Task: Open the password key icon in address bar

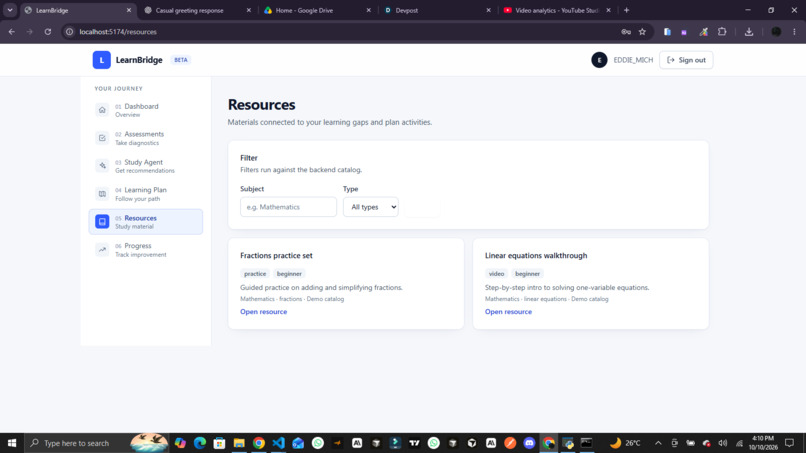Action: click(x=626, y=31)
